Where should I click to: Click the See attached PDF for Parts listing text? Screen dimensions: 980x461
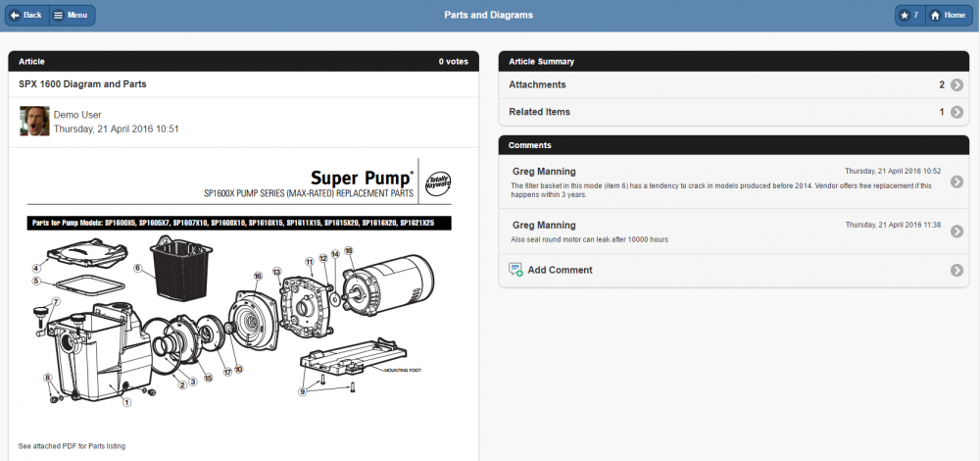(72, 446)
